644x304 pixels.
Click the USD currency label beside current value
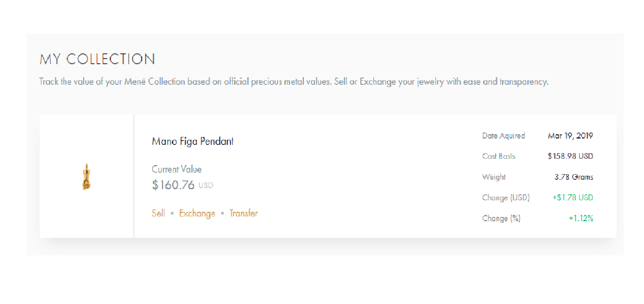[x=206, y=185]
